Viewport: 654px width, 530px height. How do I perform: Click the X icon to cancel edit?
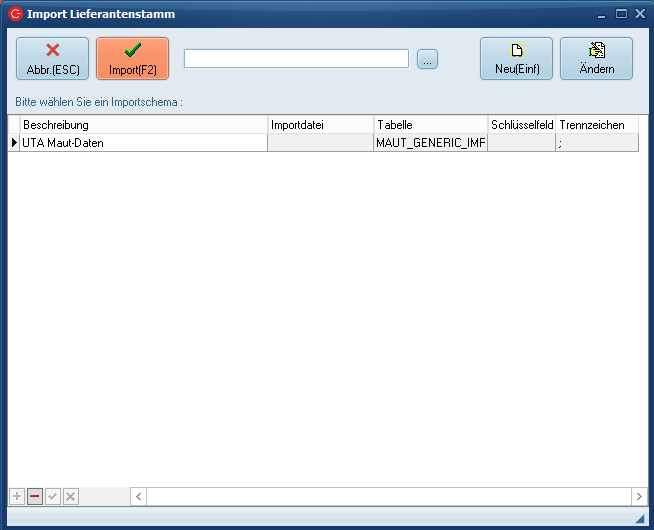tap(70, 497)
